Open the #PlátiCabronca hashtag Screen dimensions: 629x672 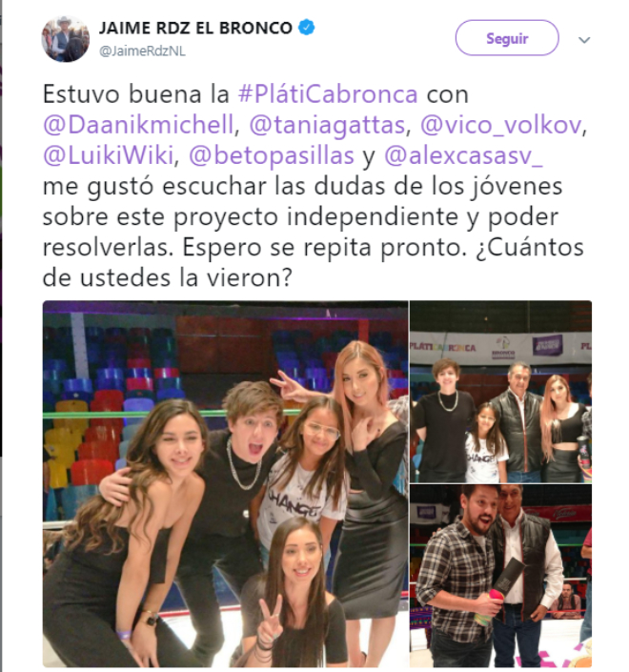[328, 93]
